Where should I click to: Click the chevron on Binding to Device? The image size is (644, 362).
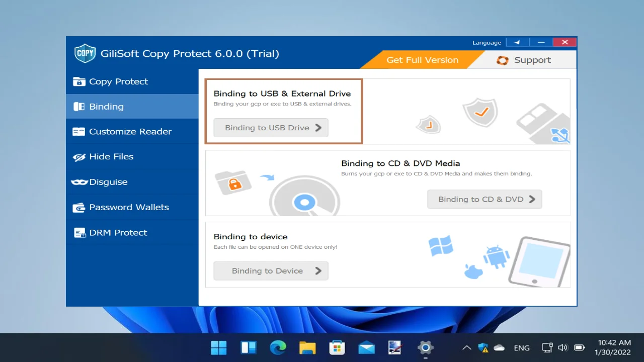click(x=318, y=270)
